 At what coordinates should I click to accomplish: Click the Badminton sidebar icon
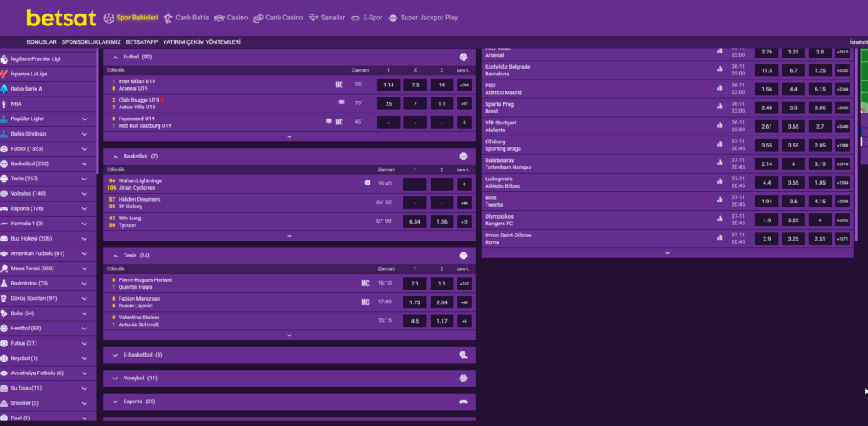(x=4, y=283)
